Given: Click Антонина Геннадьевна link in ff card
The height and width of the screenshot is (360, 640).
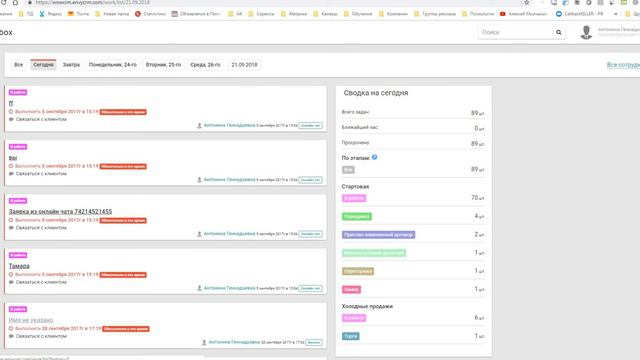Looking at the screenshot, I should coord(229,125).
